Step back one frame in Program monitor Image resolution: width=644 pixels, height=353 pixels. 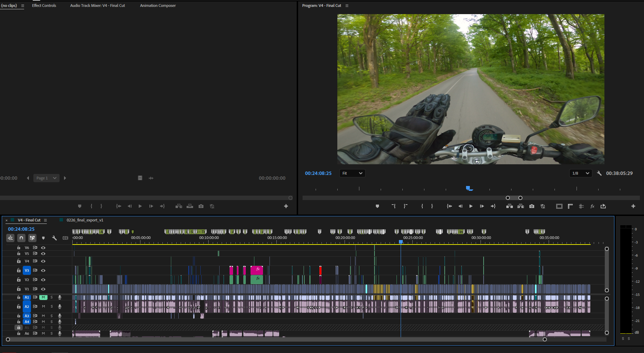[460, 206]
